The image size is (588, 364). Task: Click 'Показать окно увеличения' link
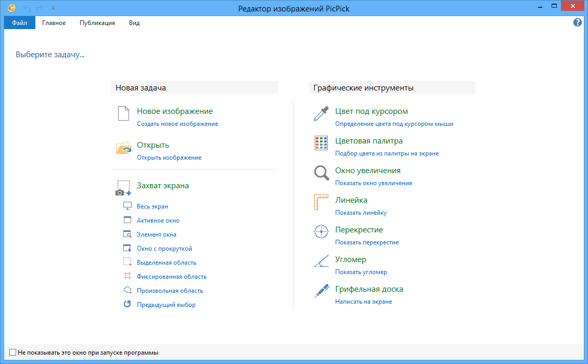tap(374, 183)
